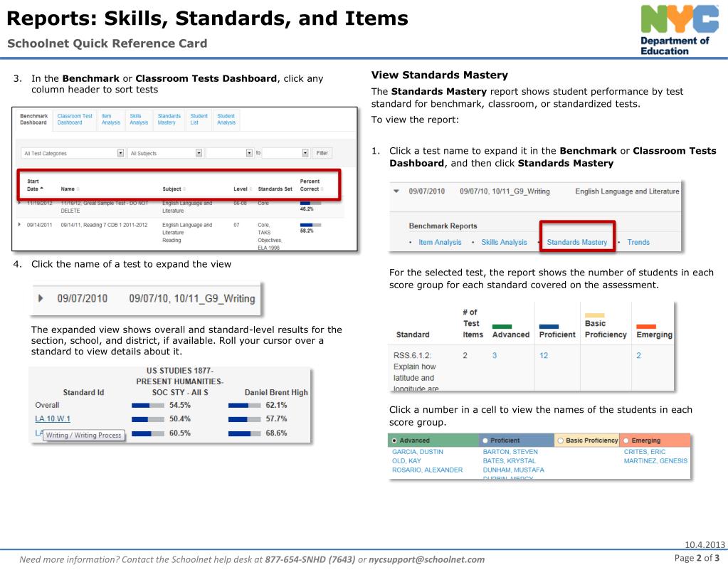Sort by Percent Correct column header
Screen dimensions: 728x575
pos(312,185)
